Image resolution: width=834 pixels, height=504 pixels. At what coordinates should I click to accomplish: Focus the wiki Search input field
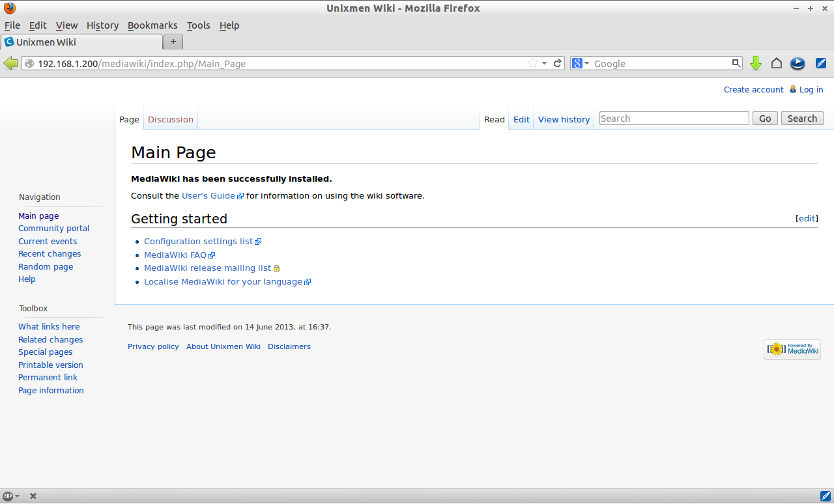coord(674,119)
